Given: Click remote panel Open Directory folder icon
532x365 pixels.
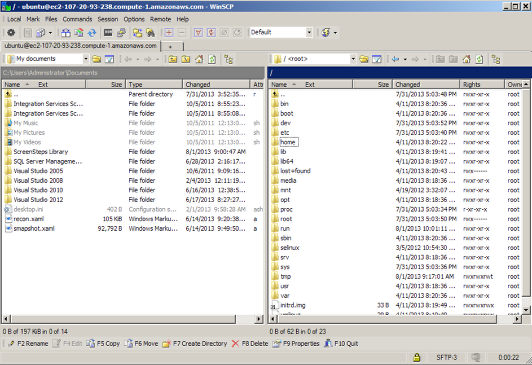Looking at the screenshot, I should coord(364,59).
